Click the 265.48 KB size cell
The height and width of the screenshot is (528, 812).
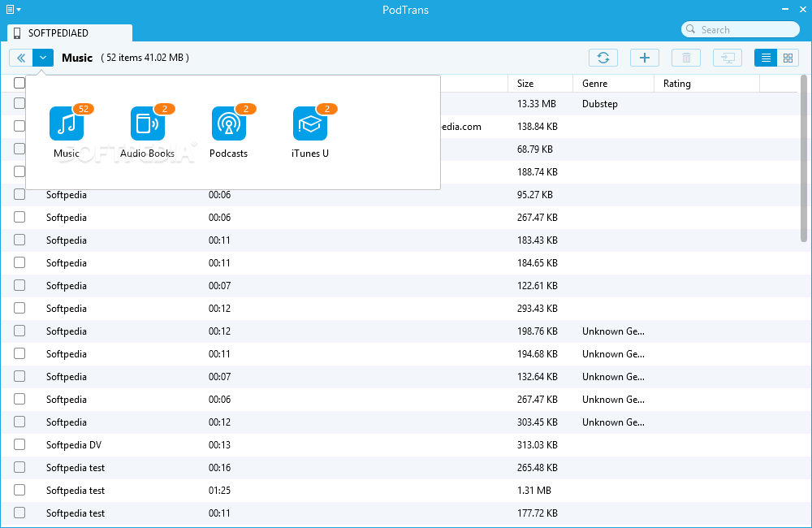point(537,468)
